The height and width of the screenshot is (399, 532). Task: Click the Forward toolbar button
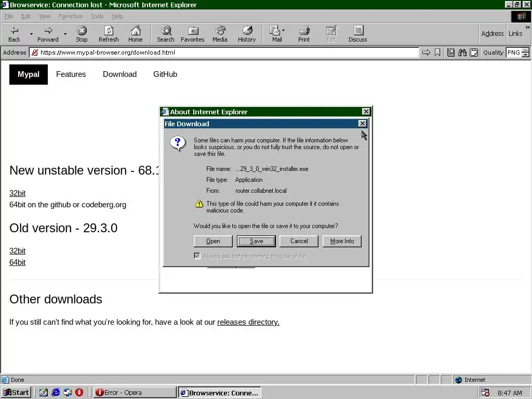click(48, 34)
